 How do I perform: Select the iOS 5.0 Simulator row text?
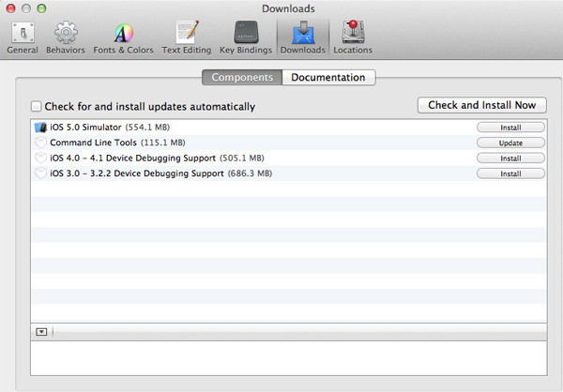85,128
